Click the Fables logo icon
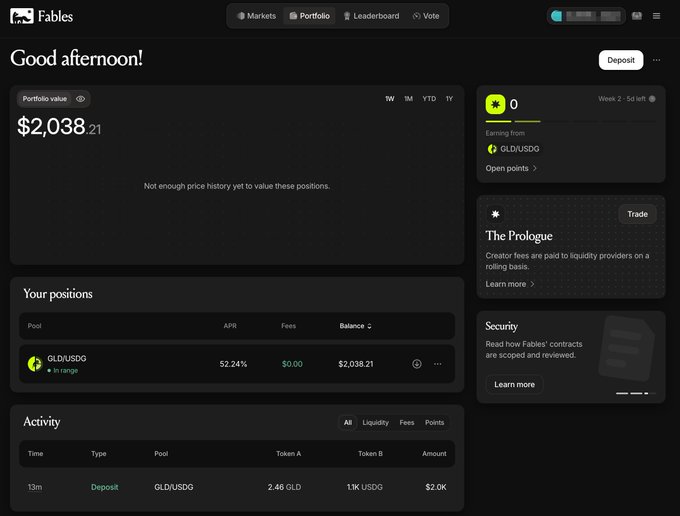Viewport: 680px width, 516px height. point(22,16)
